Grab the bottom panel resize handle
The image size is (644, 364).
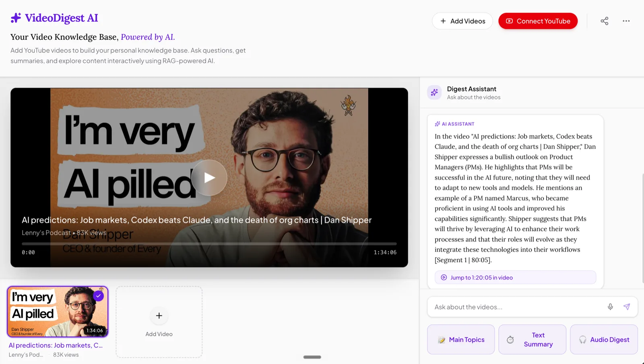(x=312, y=357)
